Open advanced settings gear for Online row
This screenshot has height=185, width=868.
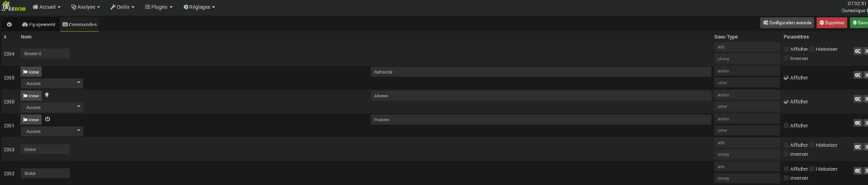point(858,147)
